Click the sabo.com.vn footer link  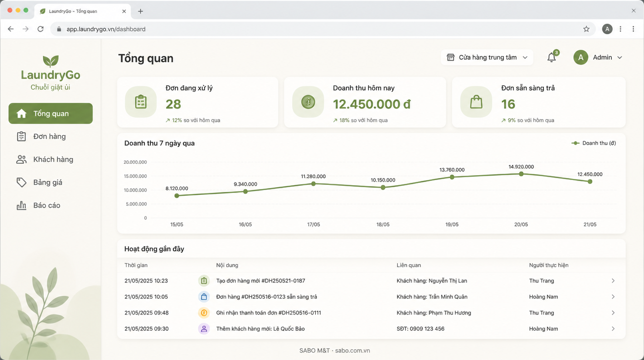click(x=352, y=350)
